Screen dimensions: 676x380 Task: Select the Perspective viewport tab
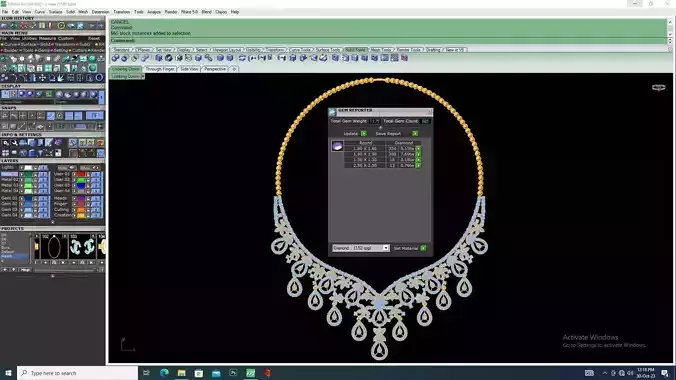click(215, 69)
